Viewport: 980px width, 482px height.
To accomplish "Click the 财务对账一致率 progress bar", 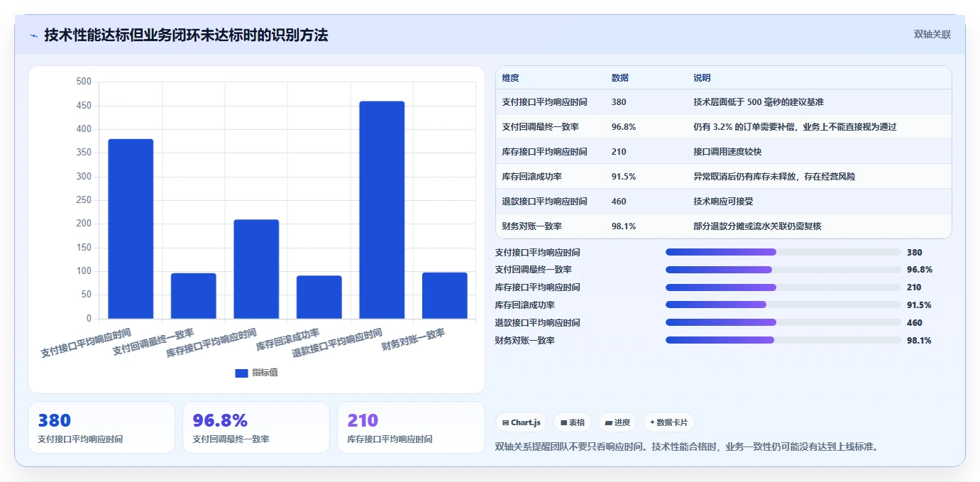I will pyautogui.click(x=783, y=340).
